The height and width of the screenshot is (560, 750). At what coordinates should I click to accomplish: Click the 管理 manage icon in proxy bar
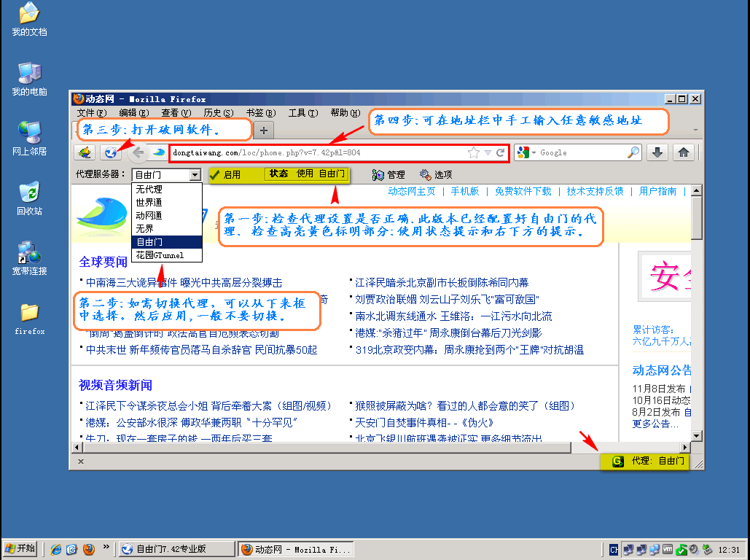[x=378, y=175]
